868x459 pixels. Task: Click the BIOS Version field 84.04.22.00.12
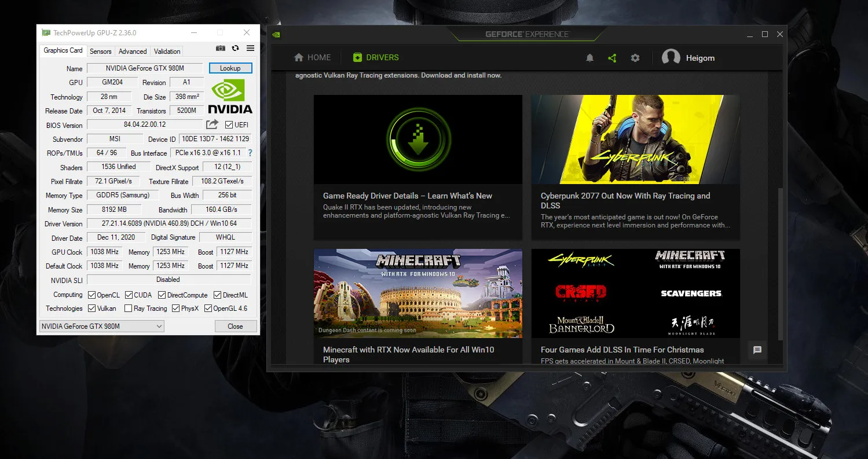pyautogui.click(x=145, y=124)
